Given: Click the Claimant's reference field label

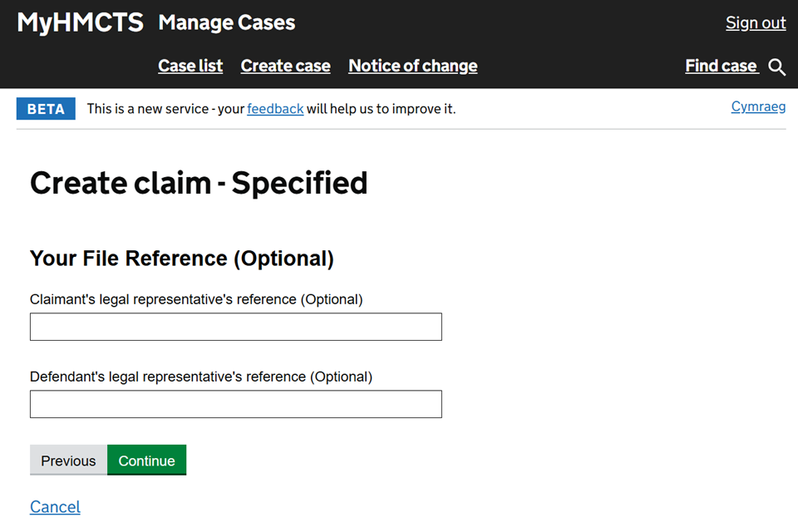Looking at the screenshot, I should tap(196, 299).
